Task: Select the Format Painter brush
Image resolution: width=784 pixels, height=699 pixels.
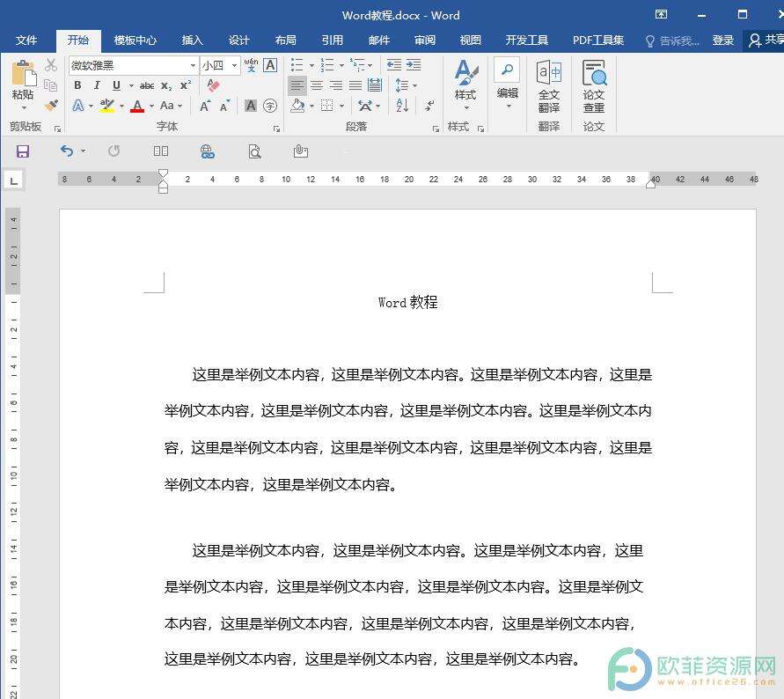Action: click(50, 106)
